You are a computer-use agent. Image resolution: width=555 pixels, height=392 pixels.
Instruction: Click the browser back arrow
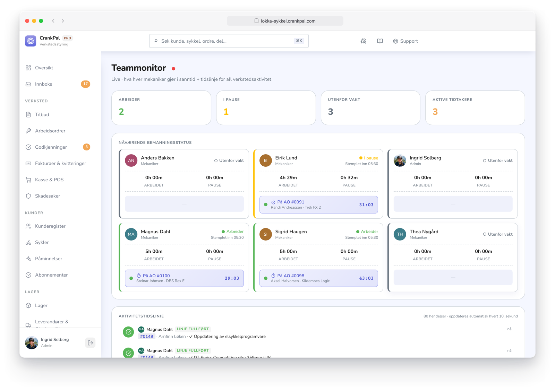[53, 21]
